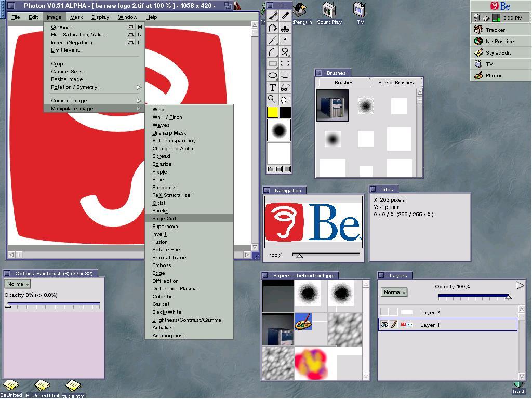Viewport: 532px width, 399px height.
Task: Choose Resize Image... entry
Action: [x=95, y=79]
